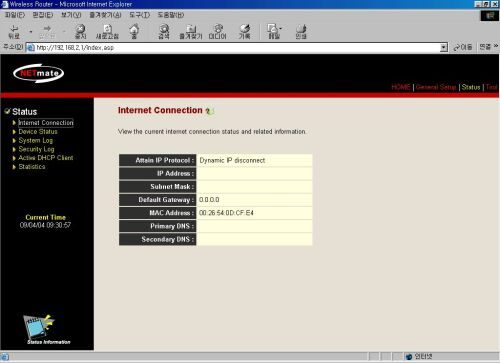Click the Refresh page toolbar icon
The image size is (500, 363).
coord(107,32)
